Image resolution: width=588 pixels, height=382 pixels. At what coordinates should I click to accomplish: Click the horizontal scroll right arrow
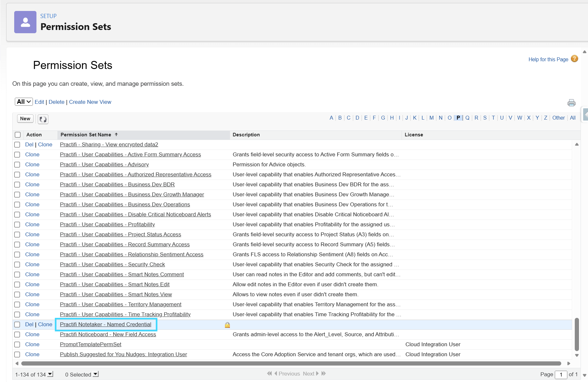tap(569, 363)
